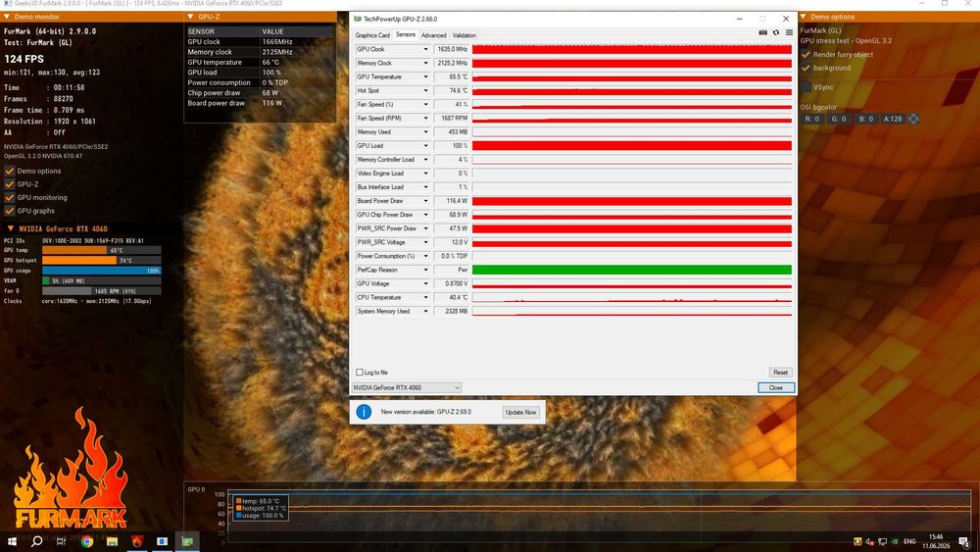
Task: Open the network tray icon
Action: pos(882,541)
